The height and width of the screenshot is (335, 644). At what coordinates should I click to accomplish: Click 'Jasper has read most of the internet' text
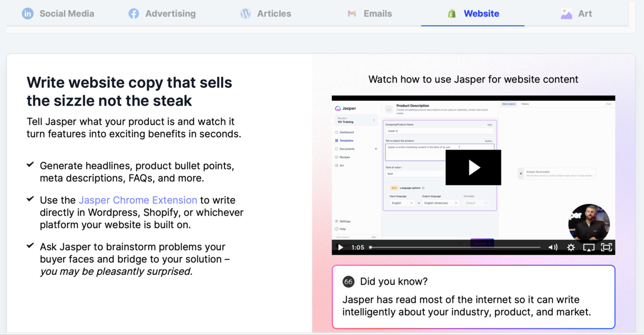(467, 306)
